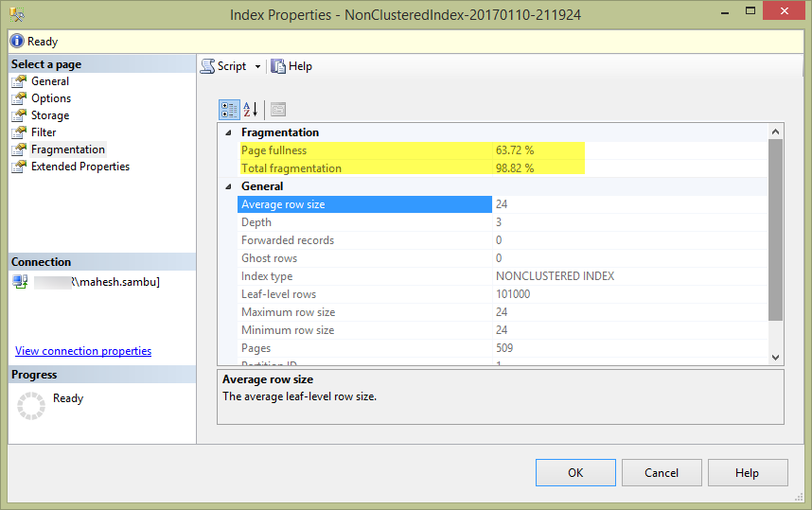
Task: Click the 509 pages value
Action: tap(504, 348)
